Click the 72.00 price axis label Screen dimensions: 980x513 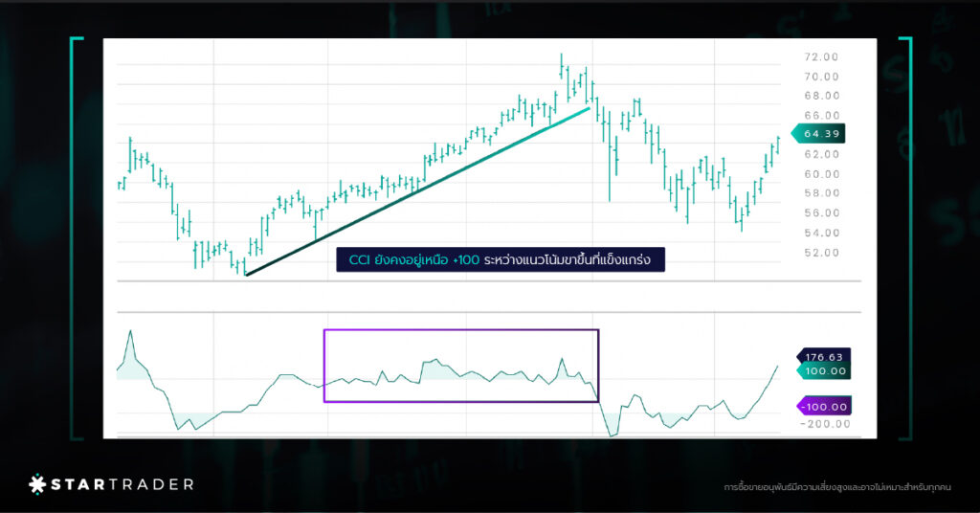822,56
